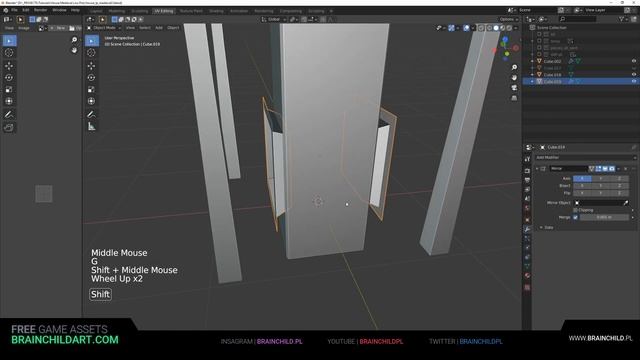Screen dimensions: 640x360
Task: Enable the Clipping checkbox
Action: 576,210
